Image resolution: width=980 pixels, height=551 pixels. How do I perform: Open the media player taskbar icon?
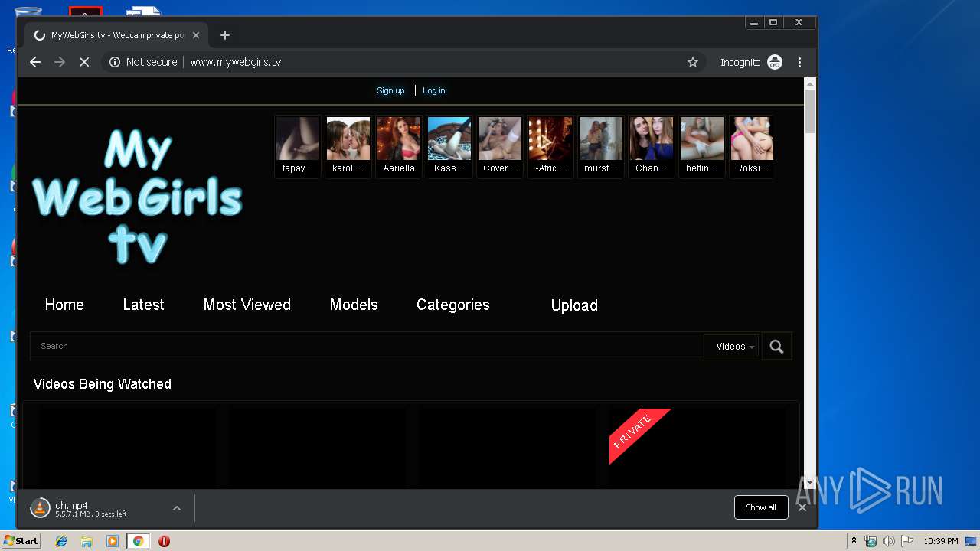[113, 541]
